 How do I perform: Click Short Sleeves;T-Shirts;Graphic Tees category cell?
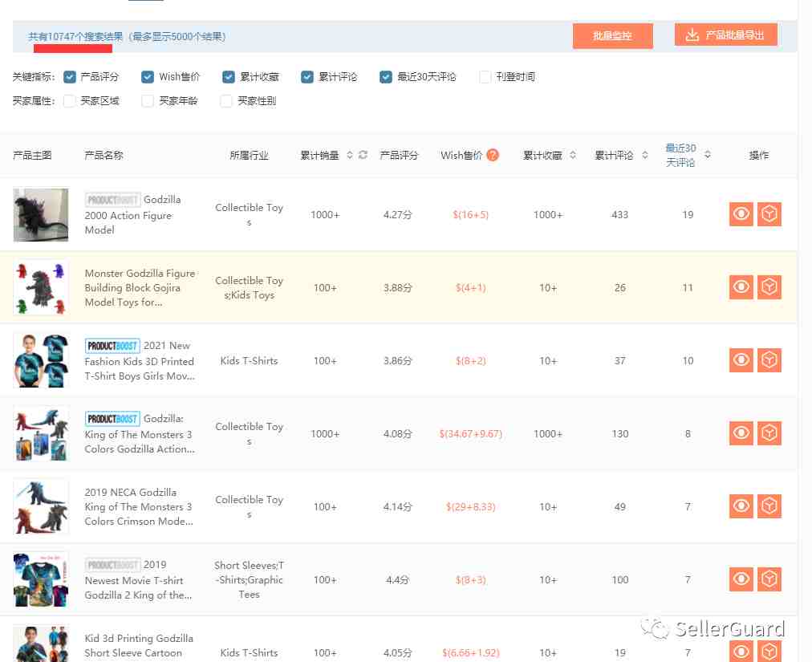(x=249, y=579)
